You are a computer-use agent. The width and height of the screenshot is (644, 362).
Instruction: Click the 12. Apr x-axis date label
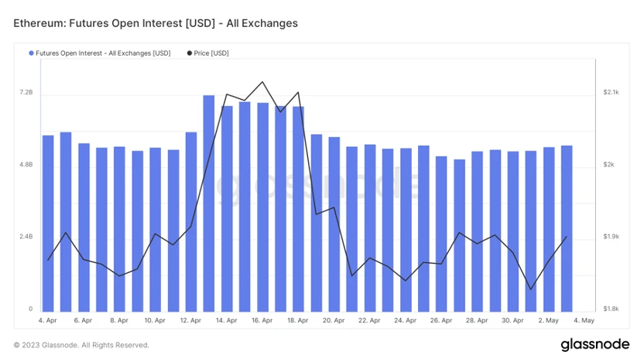coord(190,320)
